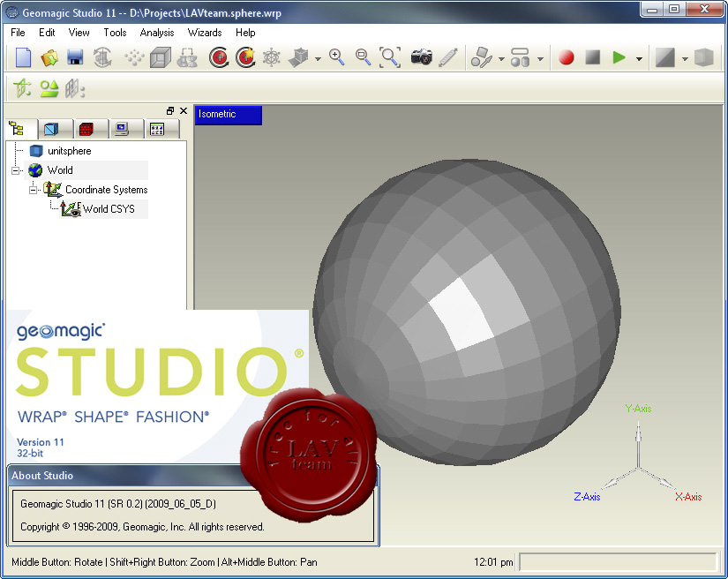This screenshot has height=579, width=728.
Task: Click the Zoom Out magnifier icon
Action: tap(363, 57)
